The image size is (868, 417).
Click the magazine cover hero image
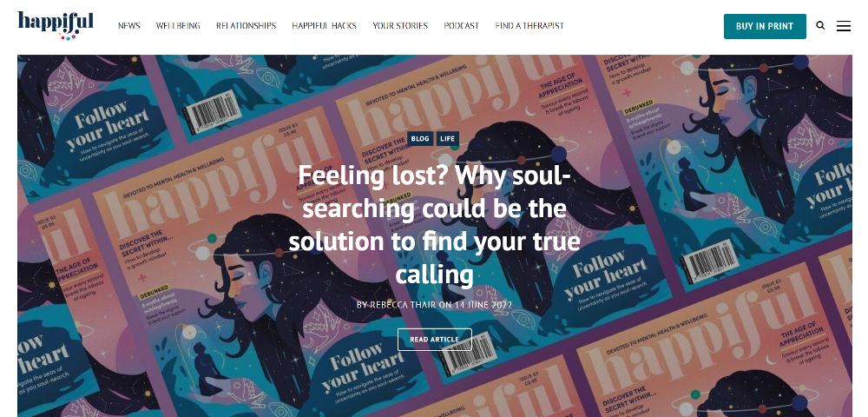point(435,236)
